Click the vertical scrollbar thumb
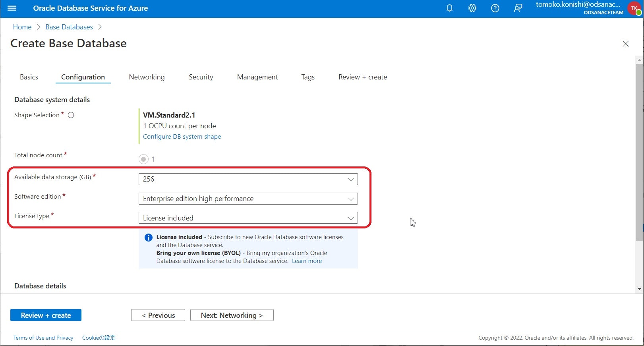 point(639,152)
